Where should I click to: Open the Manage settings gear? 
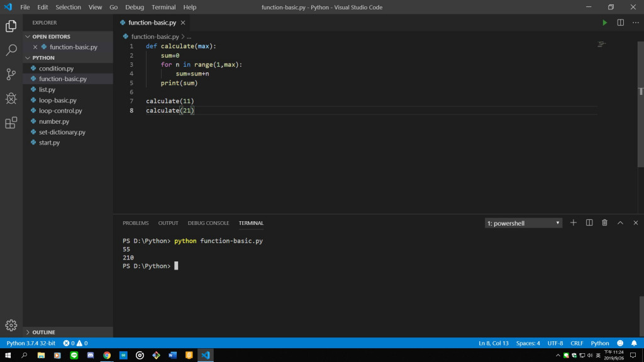point(11,325)
